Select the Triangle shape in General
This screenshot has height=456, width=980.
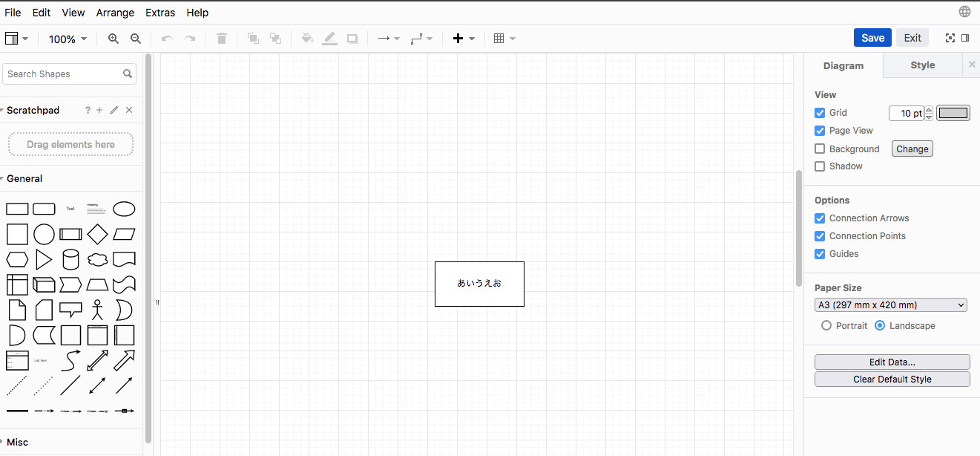coord(44,259)
